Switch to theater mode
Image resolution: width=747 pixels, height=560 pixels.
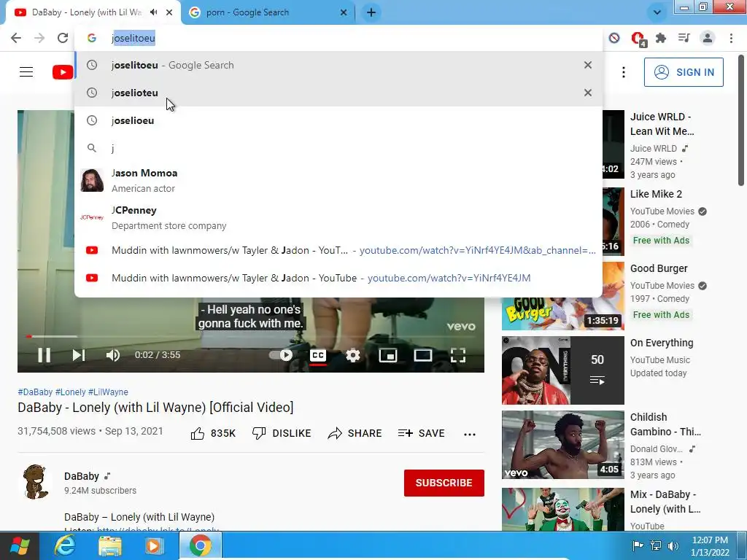[x=422, y=355]
